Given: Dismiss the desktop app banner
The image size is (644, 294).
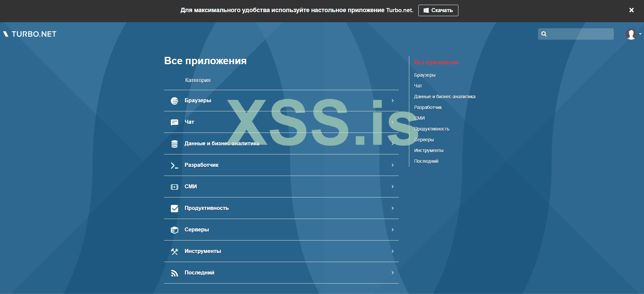Looking at the screenshot, I should [632, 10].
